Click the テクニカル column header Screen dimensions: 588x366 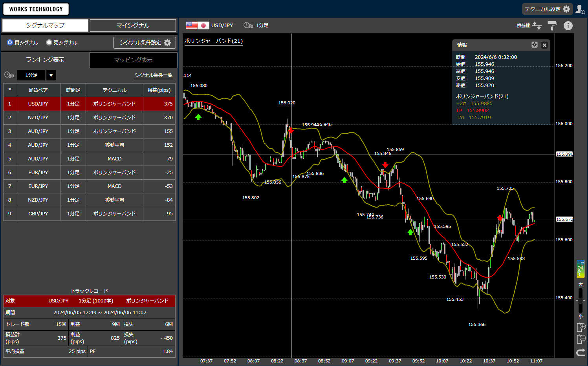pyautogui.click(x=115, y=90)
